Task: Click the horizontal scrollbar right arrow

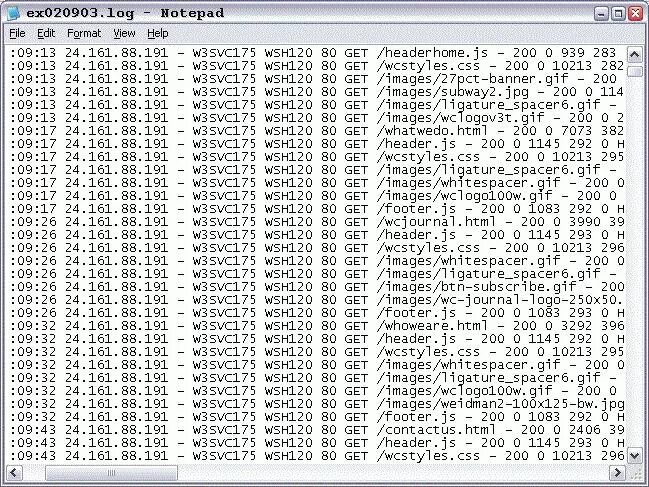Action: pos(617,472)
